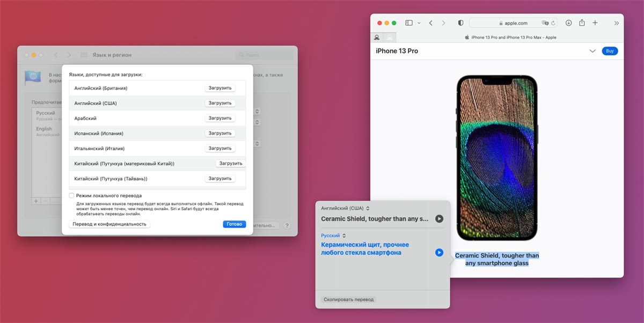644x323 pixels.
Task: Reload the apple.com page
Action: point(553,23)
